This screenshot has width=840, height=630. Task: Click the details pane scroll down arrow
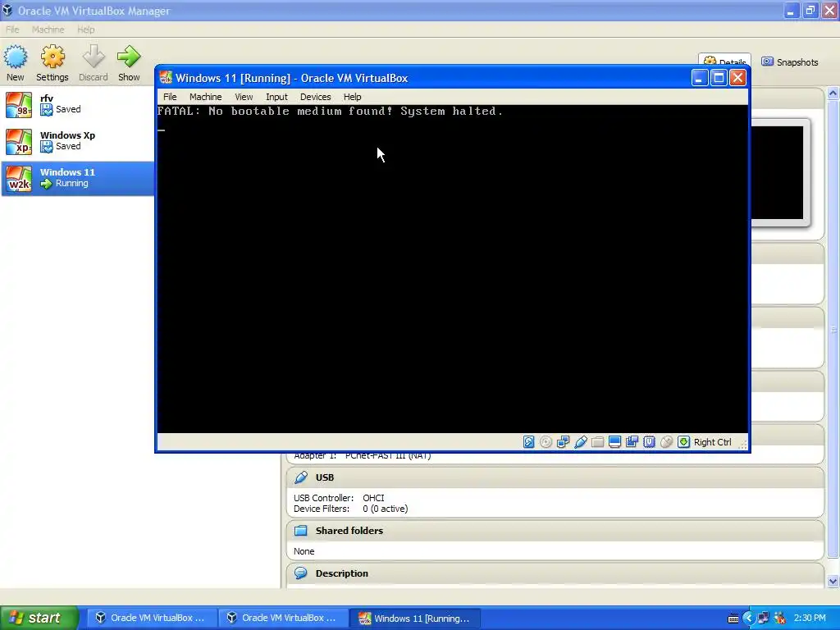833,581
